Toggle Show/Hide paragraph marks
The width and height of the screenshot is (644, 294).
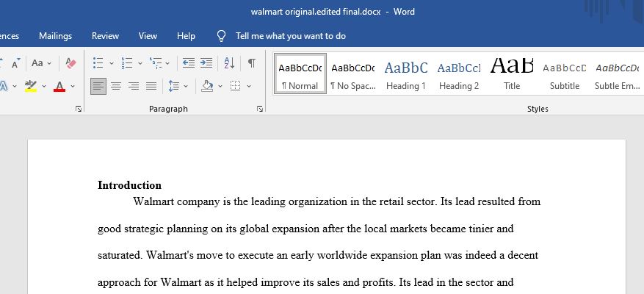(252, 63)
